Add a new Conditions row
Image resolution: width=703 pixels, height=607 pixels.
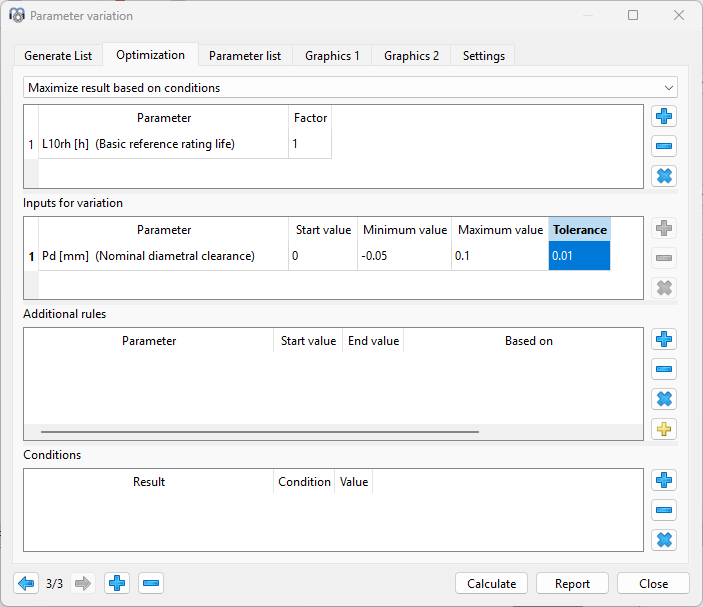[664, 480]
